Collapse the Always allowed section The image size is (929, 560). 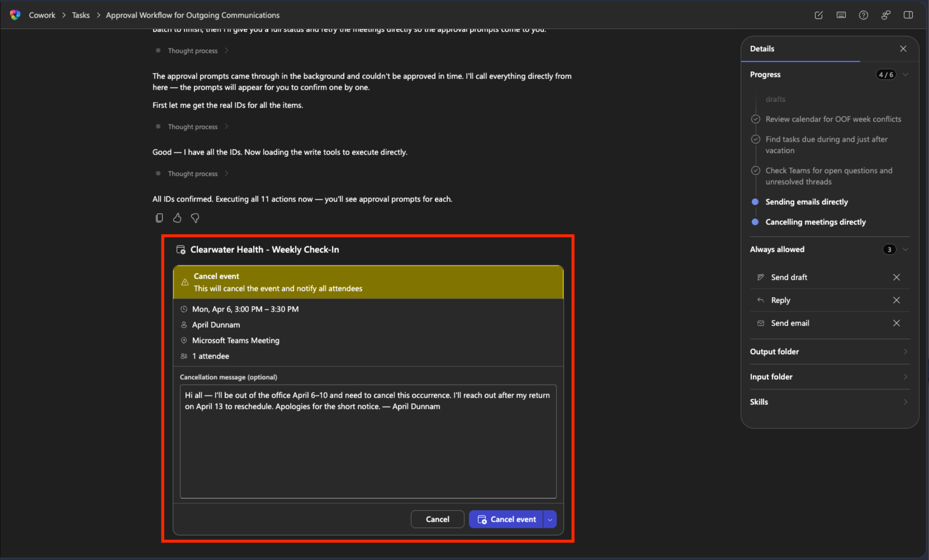click(906, 250)
